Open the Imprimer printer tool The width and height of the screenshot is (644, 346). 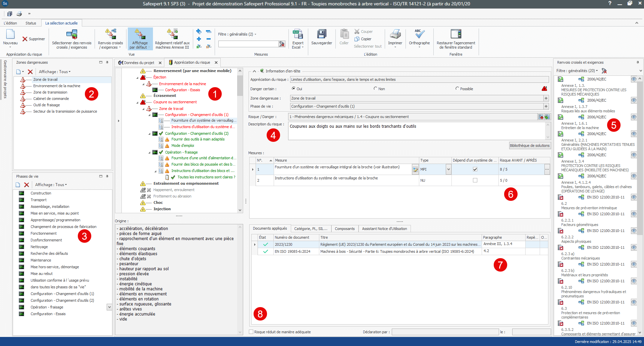coord(395,35)
